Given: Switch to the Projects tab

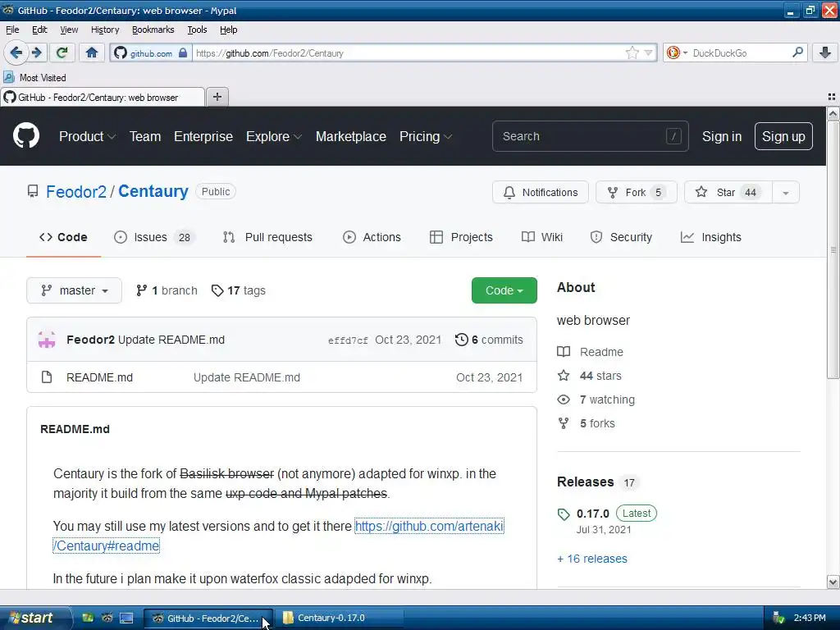Looking at the screenshot, I should pyautogui.click(x=461, y=237).
